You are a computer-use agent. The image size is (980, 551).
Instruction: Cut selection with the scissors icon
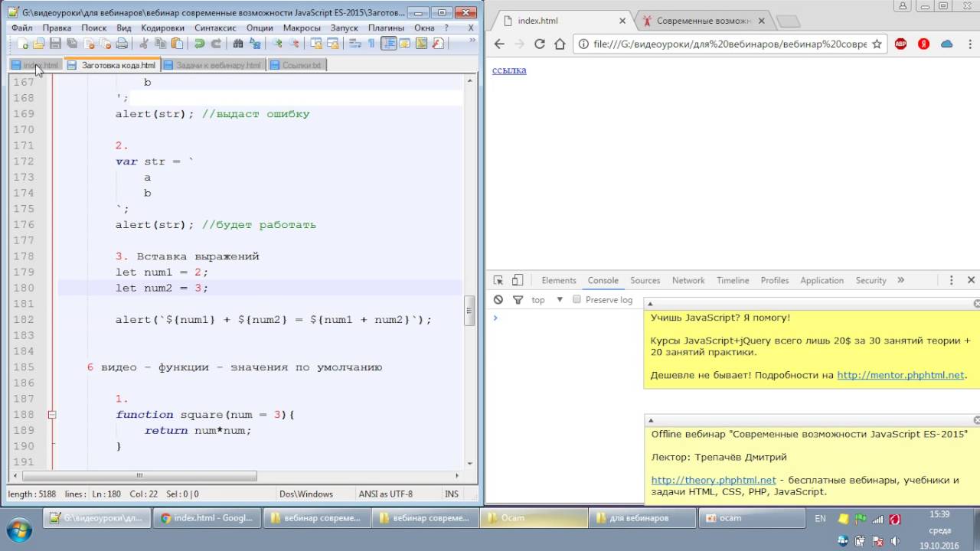(x=143, y=44)
